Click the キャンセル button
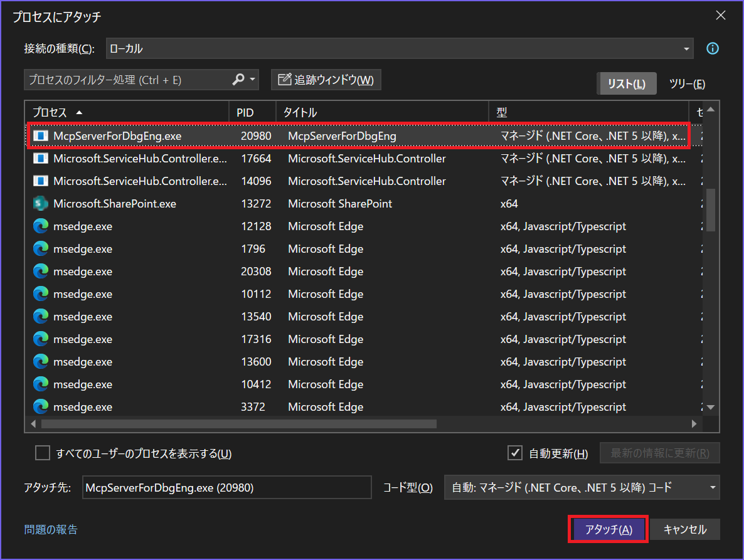Screen dimensions: 744x560 pyautogui.click(x=684, y=529)
